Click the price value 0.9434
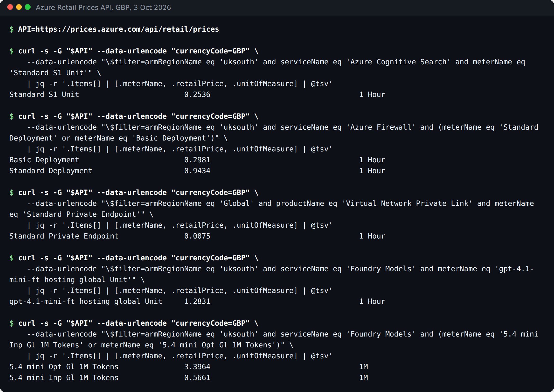This screenshot has width=554, height=392. pyautogui.click(x=197, y=171)
